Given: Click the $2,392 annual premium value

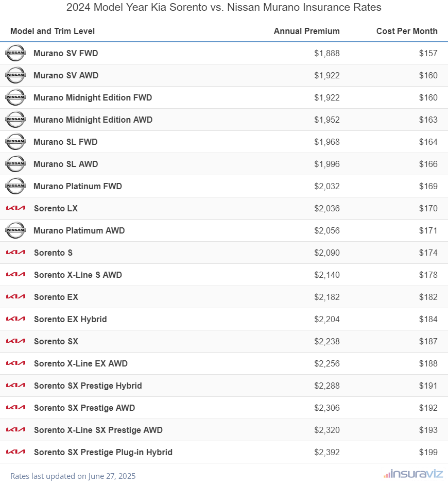Looking at the screenshot, I should point(327,452).
